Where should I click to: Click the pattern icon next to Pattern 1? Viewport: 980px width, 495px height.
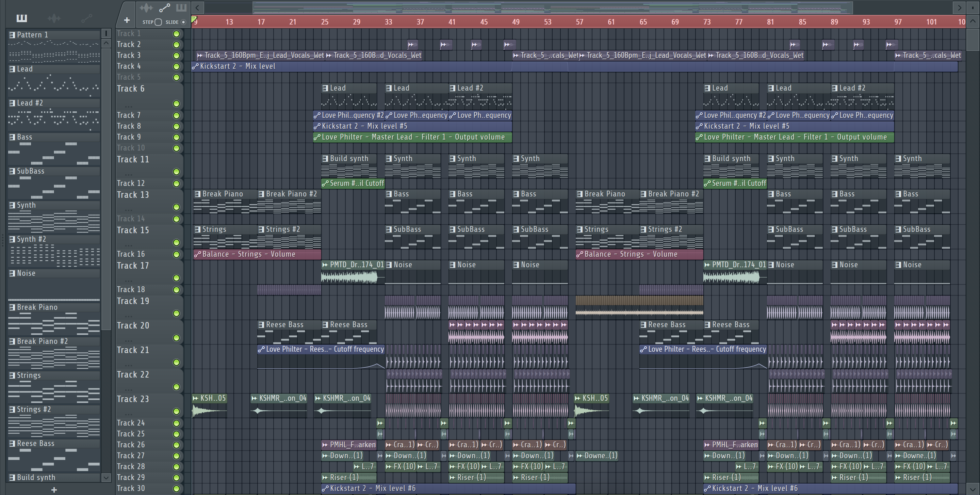12,35
